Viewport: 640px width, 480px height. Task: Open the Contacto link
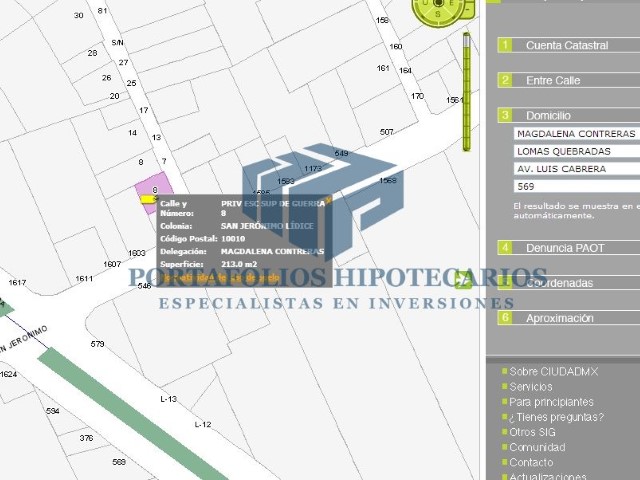pos(531,462)
